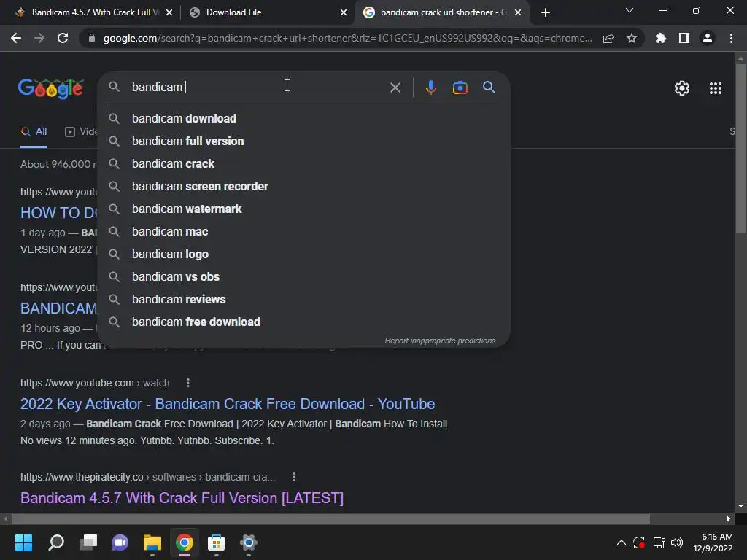Click HOW TO result title link

coord(58,213)
